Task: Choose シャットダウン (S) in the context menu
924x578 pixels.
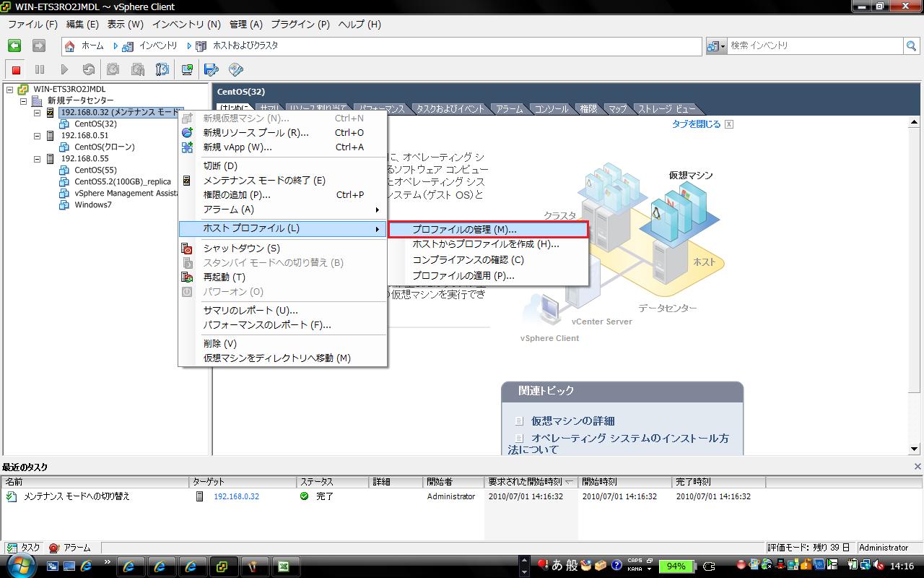Action: point(282,249)
